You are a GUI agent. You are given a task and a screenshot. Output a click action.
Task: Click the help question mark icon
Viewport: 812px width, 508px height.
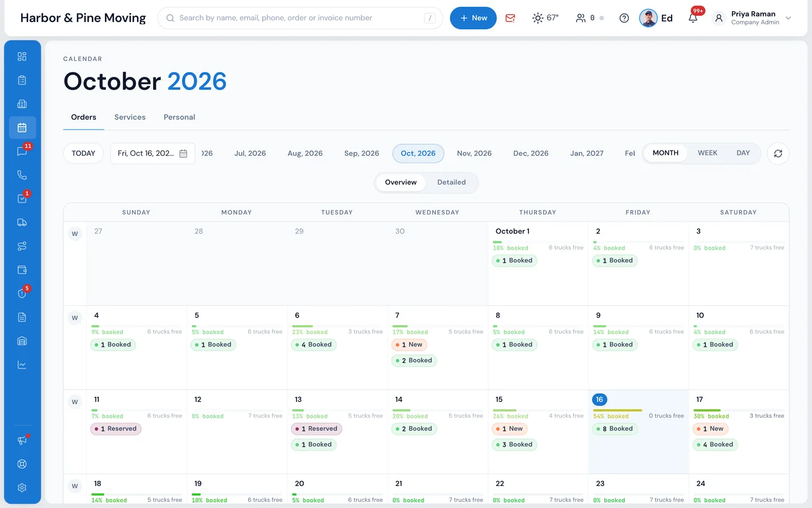tap(624, 18)
